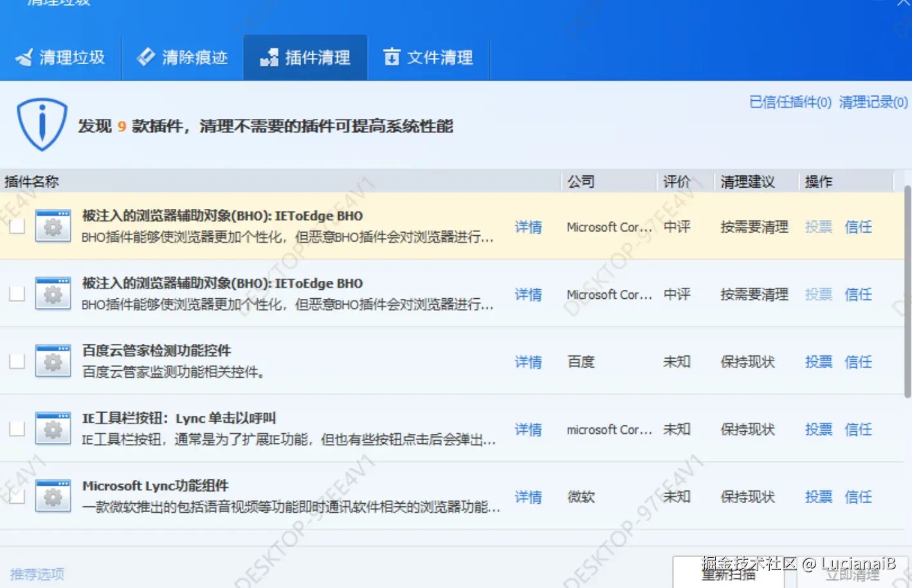Click 推荐选项 at the bottom left
This screenshot has height=588, width=912.
[37, 574]
